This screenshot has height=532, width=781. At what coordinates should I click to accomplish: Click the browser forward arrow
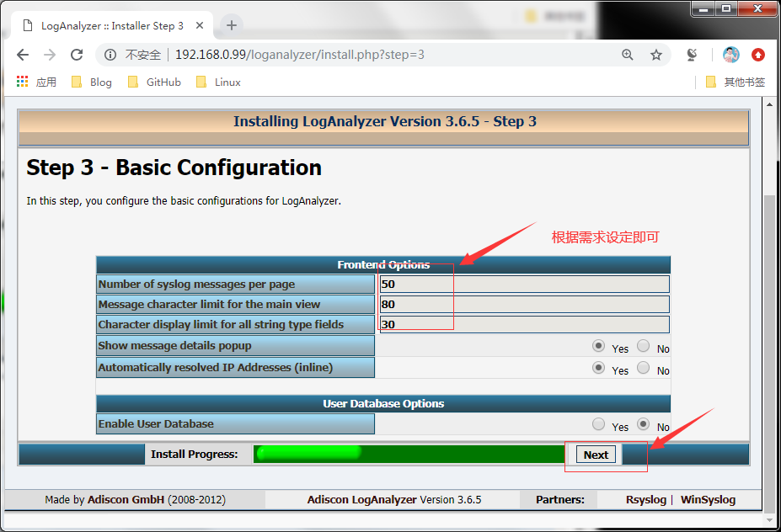pyautogui.click(x=50, y=55)
